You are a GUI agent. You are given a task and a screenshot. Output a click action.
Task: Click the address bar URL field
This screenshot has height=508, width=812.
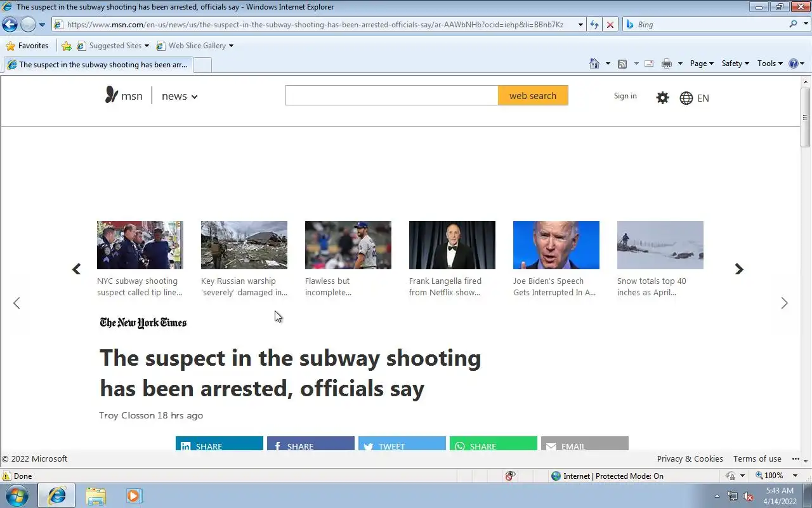[315, 25]
